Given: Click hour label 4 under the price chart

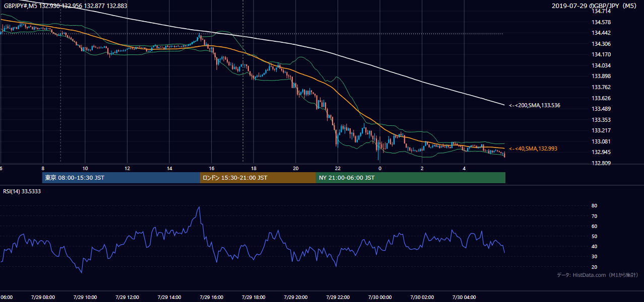Looking at the screenshot, I should pyautogui.click(x=464, y=169).
